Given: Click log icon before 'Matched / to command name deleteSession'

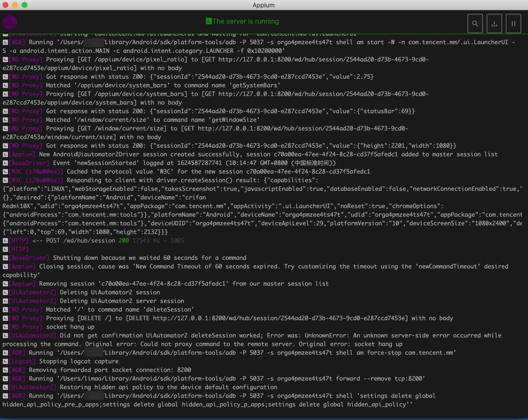Looking at the screenshot, I should [x=5, y=310].
